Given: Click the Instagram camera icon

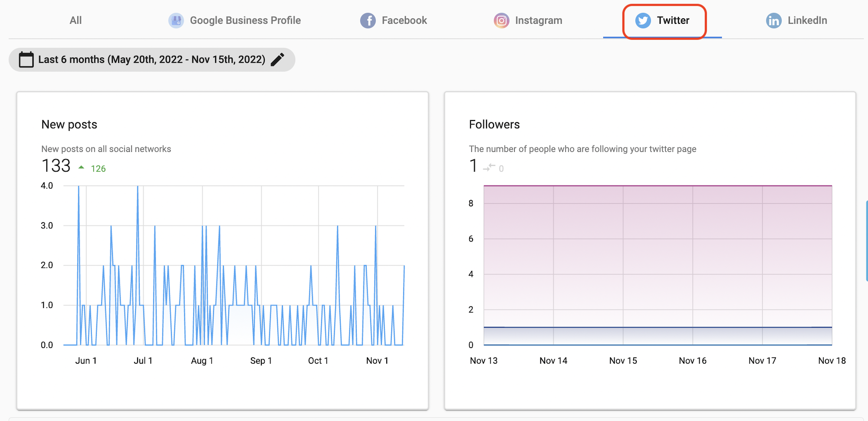Looking at the screenshot, I should (x=501, y=20).
